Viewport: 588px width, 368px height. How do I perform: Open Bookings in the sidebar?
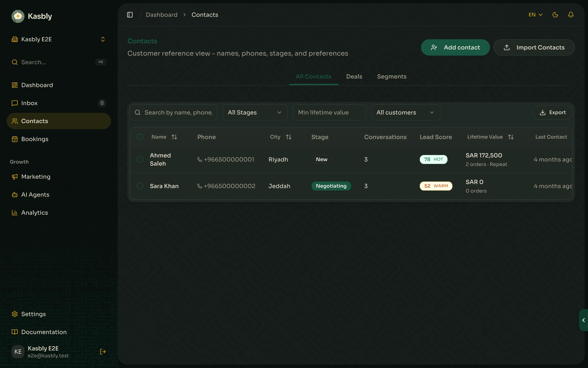coord(59,139)
